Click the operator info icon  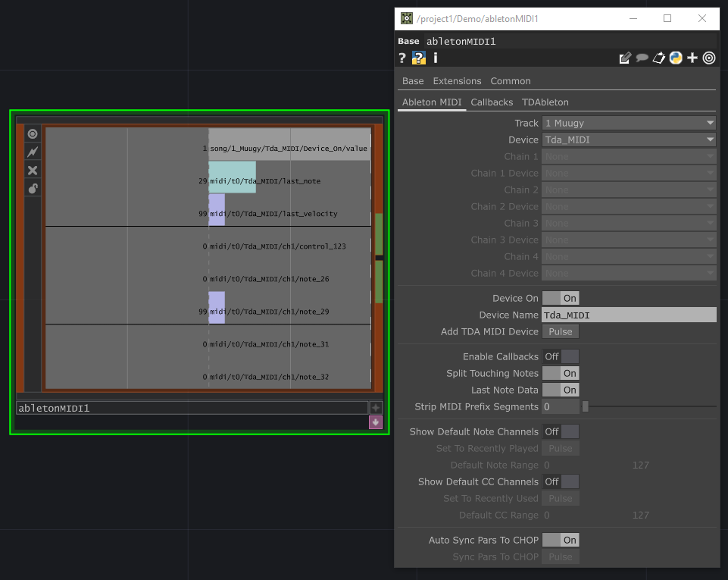[x=436, y=58]
